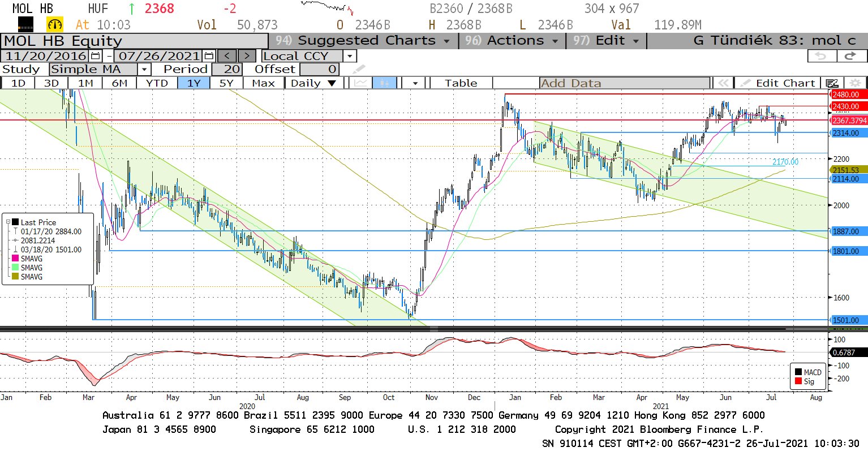Select the legend high marker 01/17/20 2884.00

point(48,231)
